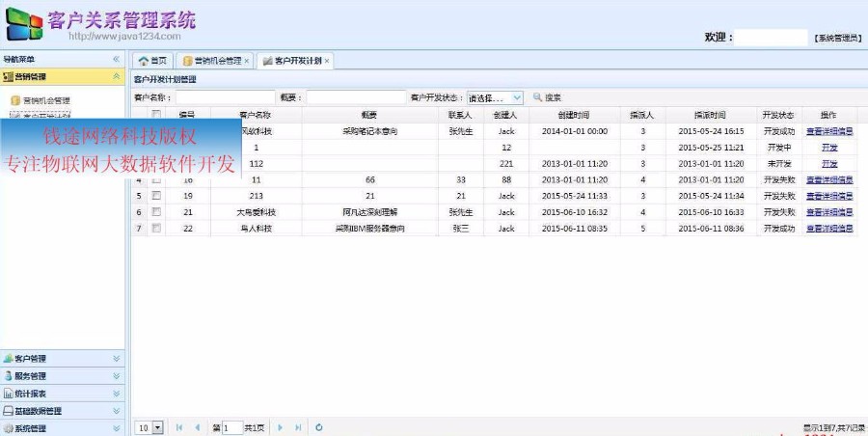Open 查看详细信息 for the 大鸟爱科技 row
This screenshot has width=868, height=436.
(829, 211)
